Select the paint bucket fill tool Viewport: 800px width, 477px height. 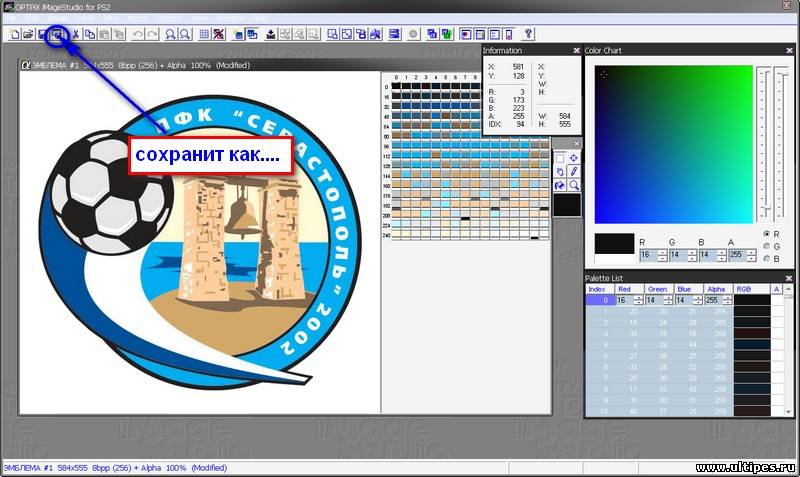560,186
